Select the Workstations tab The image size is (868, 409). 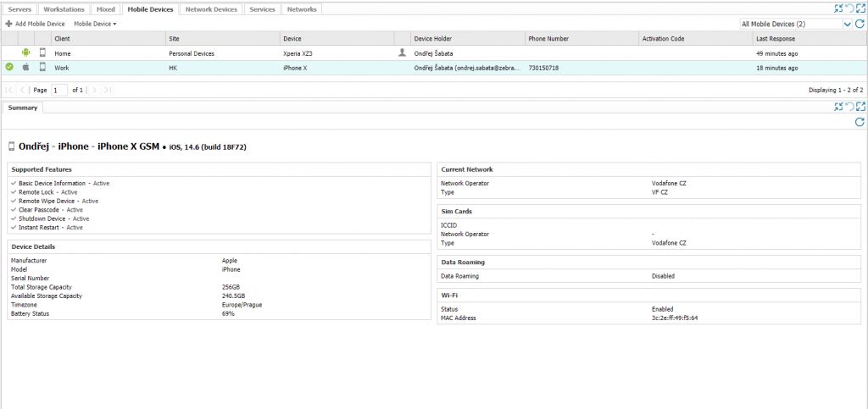[64, 9]
